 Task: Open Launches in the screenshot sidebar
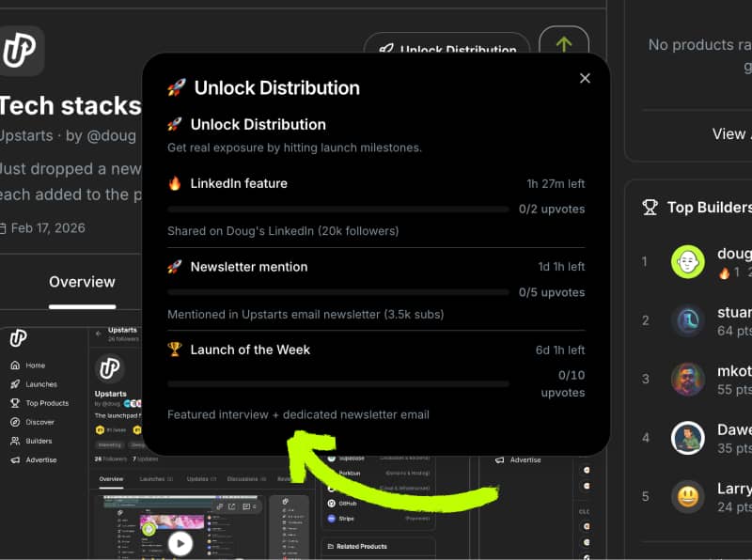[40, 384]
